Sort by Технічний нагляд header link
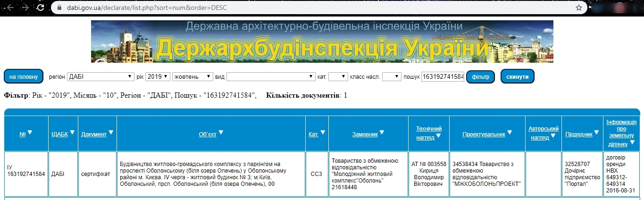 429,133
